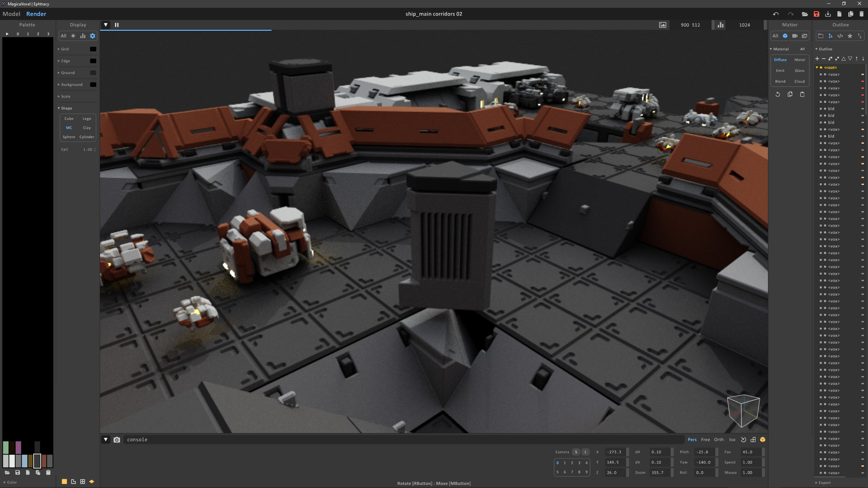Click the Camera S save button
This screenshot has width=868, height=488.
[576, 452]
